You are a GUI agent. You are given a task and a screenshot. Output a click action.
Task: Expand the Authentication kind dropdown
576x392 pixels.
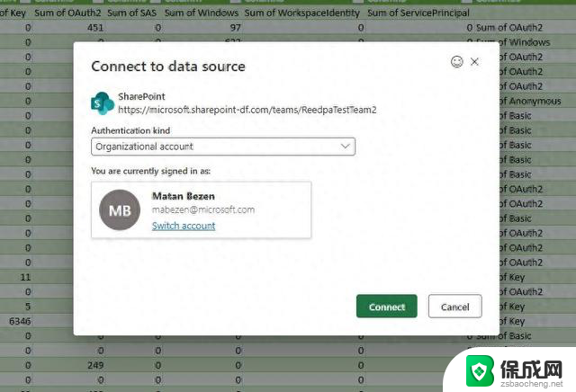pos(223,147)
